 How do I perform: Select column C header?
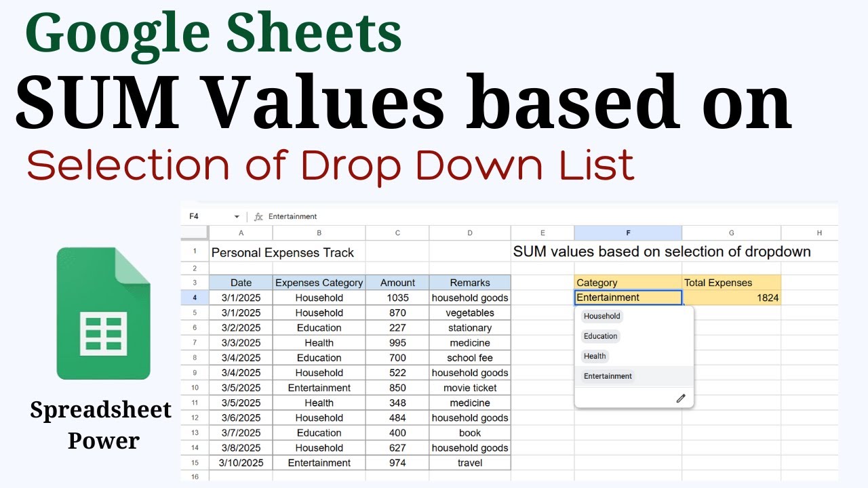(397, 232)
